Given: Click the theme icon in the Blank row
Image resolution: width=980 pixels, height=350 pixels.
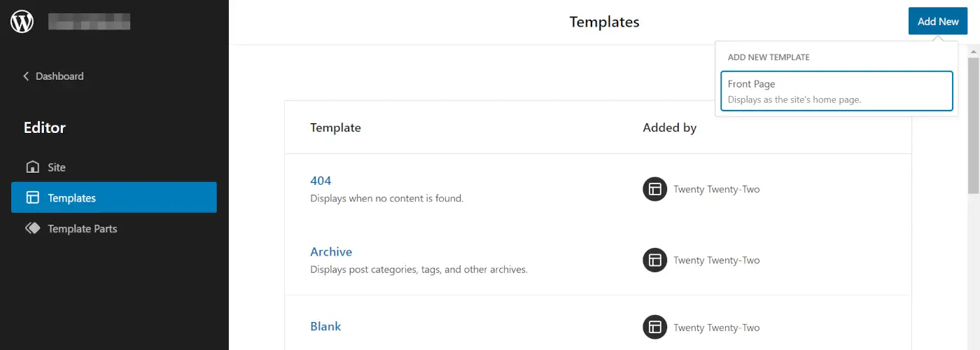Looking at the screenshot, I should pos(655,327).
